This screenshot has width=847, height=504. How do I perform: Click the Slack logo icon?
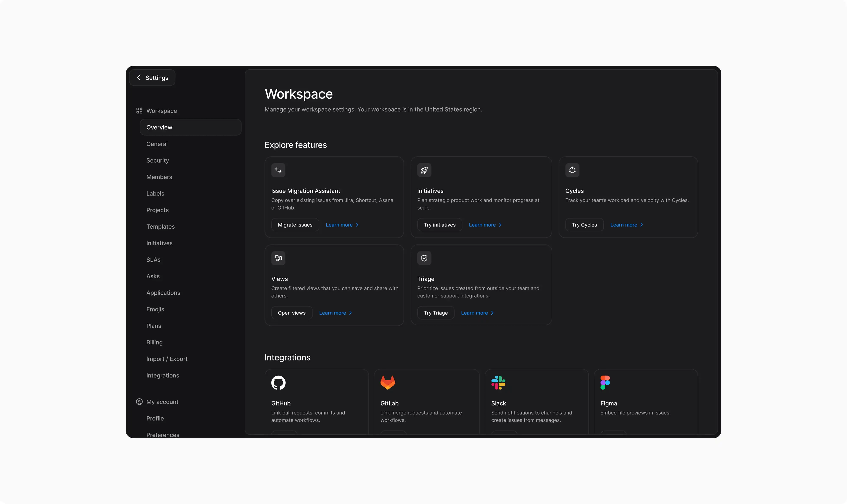(498, 383)
